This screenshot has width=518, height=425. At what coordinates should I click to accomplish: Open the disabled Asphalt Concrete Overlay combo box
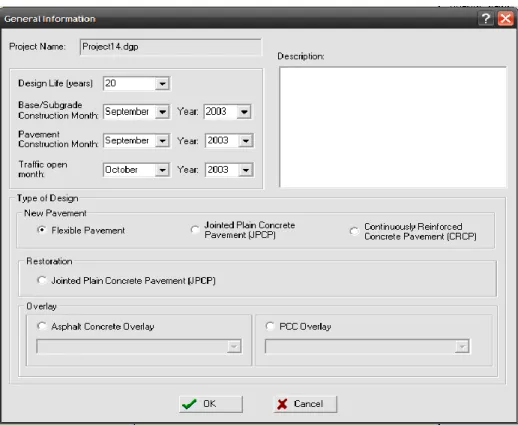(139, 346)
